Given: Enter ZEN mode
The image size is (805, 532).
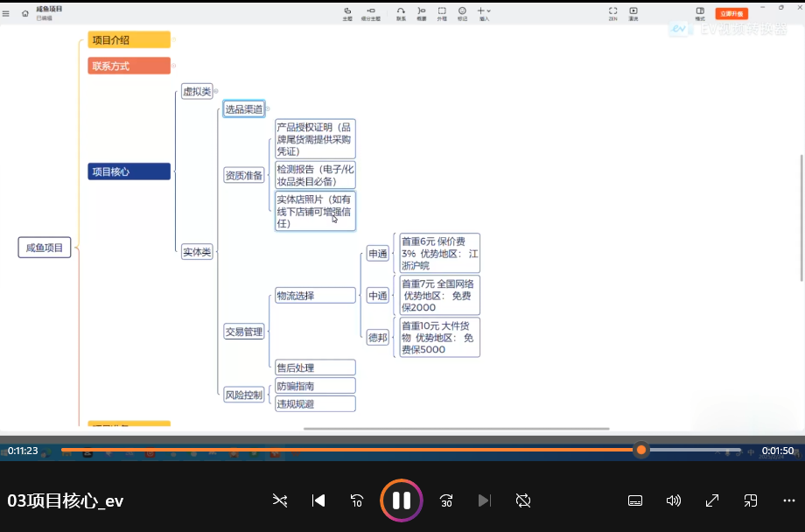Looking at the screenshot, I should (613, 14).
